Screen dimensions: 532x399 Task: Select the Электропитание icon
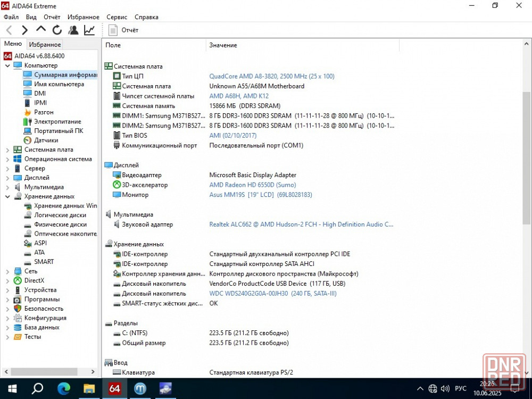coord(28,121)
